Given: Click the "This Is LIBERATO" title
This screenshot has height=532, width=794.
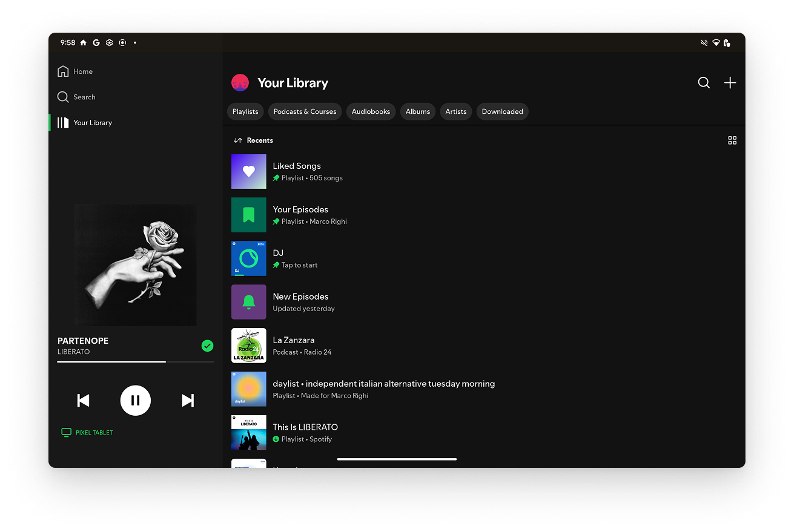Looking at the screenshot, I should [305, 427].
